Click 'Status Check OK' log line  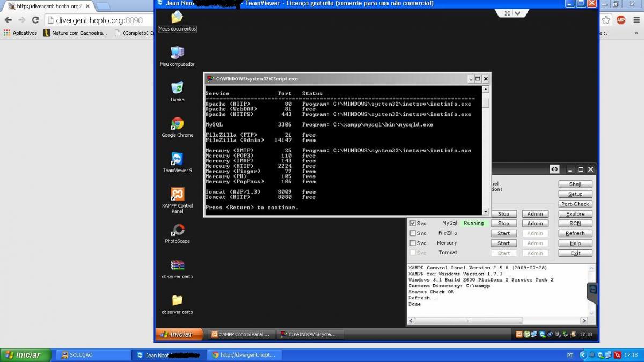tap(431, 292)
